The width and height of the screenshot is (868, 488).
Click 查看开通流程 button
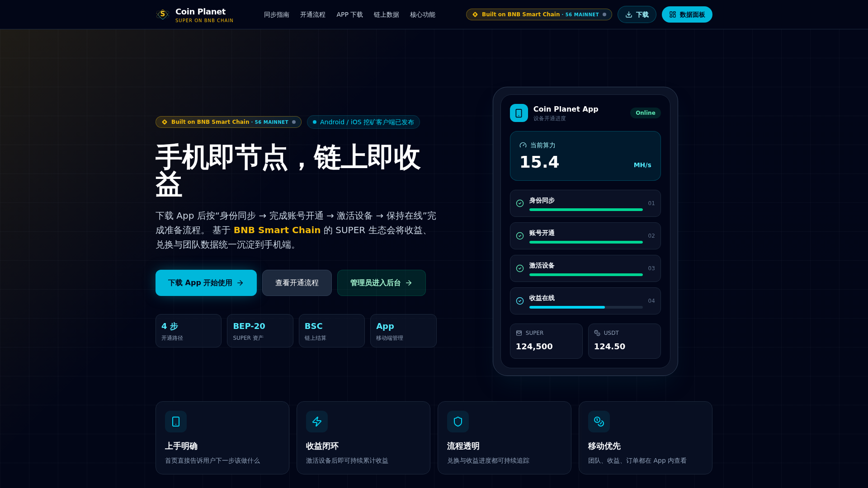pyautogui.click(x=297, y=283)
